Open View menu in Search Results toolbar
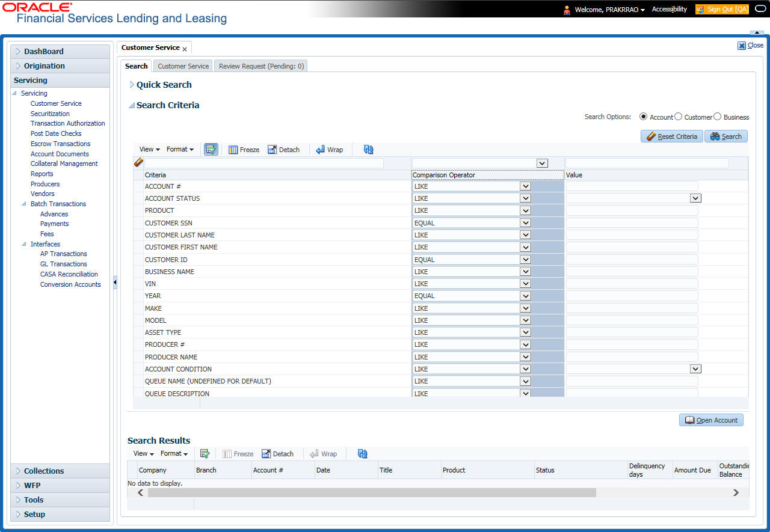The height and width of the screenshot is (532, 770). [x=143, y=454]
